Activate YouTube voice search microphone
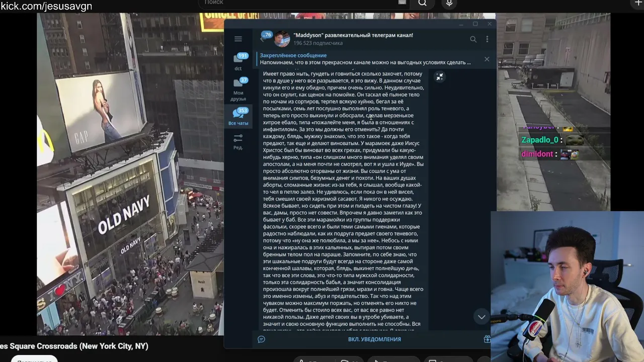The height and width of the screenshot is (362, 644). [x=449, y=3]
